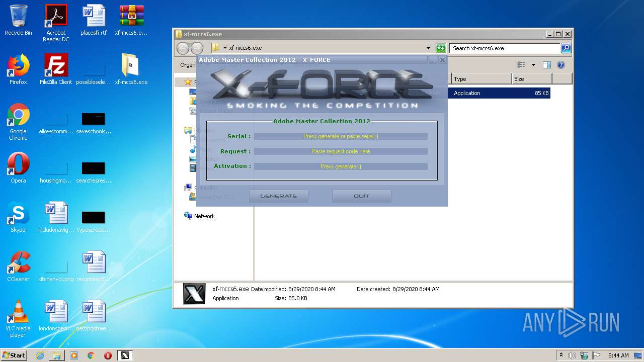The width and height of the screenshot is (644, 362).
Task: Open Opera from the taskbar
Action: pyautogui.click(x=108, y=355)
